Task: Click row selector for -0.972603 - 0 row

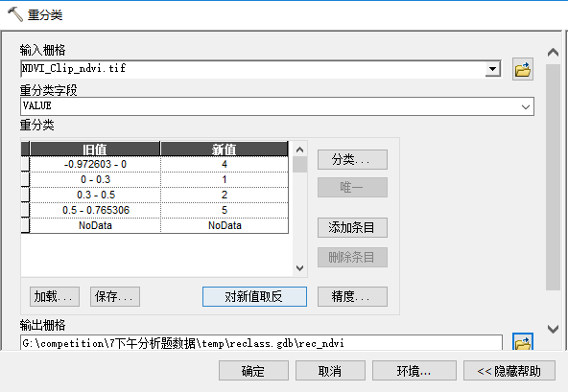Action: [x=25, y=164]
